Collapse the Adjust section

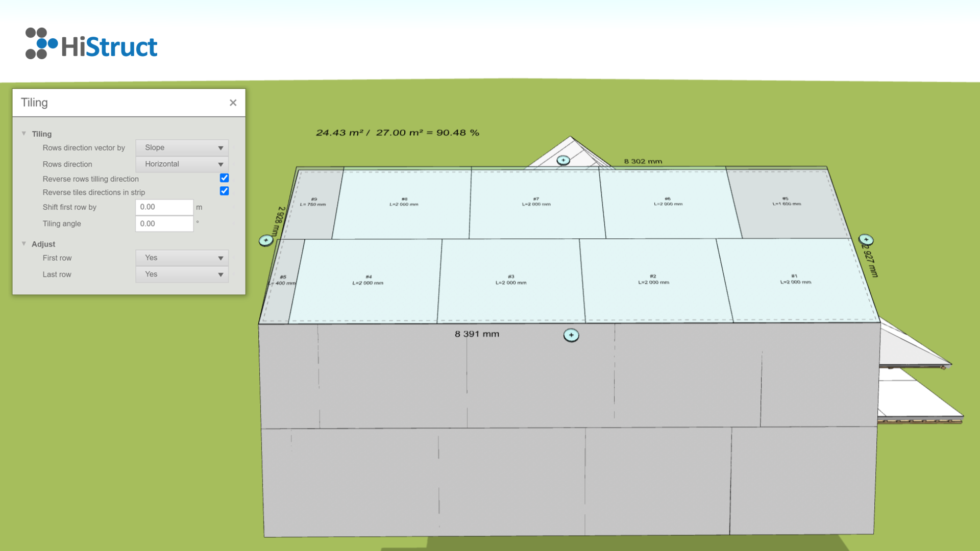coord(24,244)
